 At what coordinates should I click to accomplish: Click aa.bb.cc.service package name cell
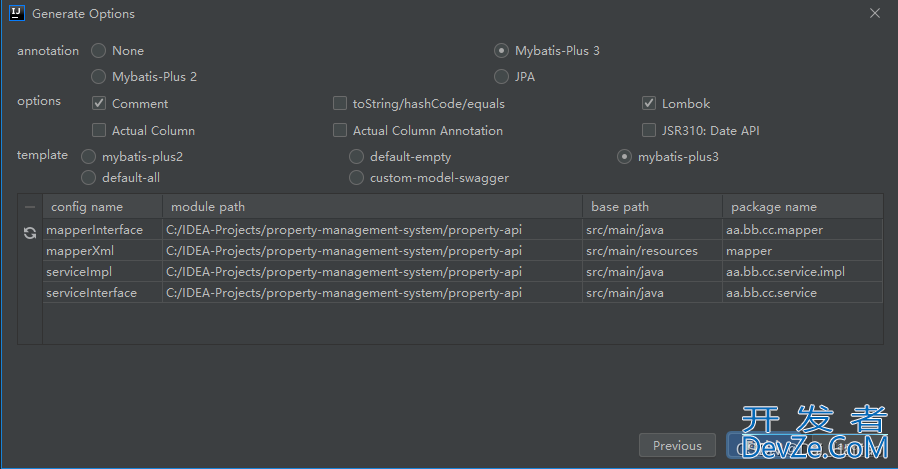[x=802, y=293]
